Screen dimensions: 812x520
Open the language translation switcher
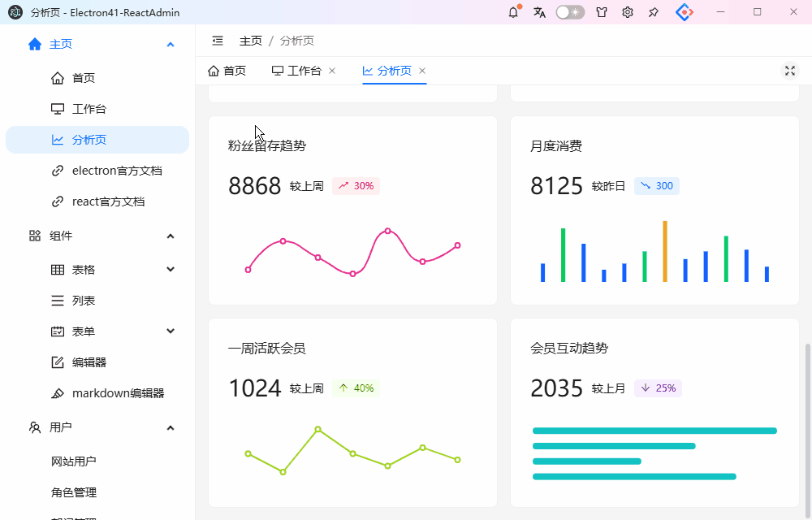pos(540,12)
